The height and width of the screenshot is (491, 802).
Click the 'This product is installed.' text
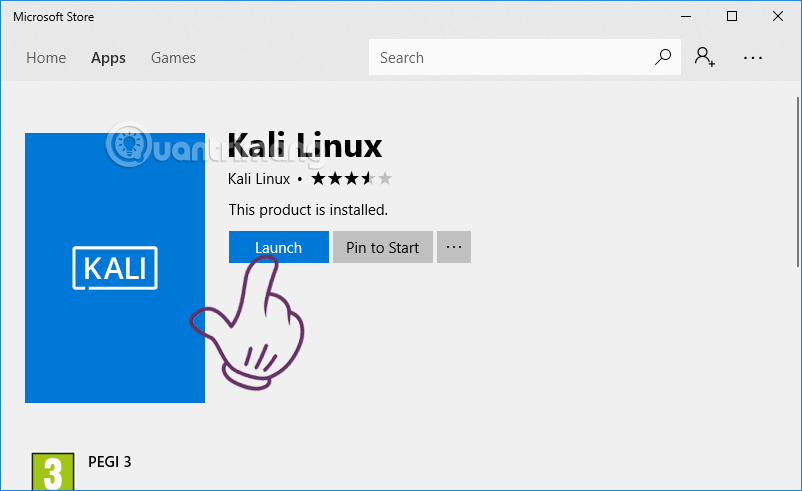308,210
